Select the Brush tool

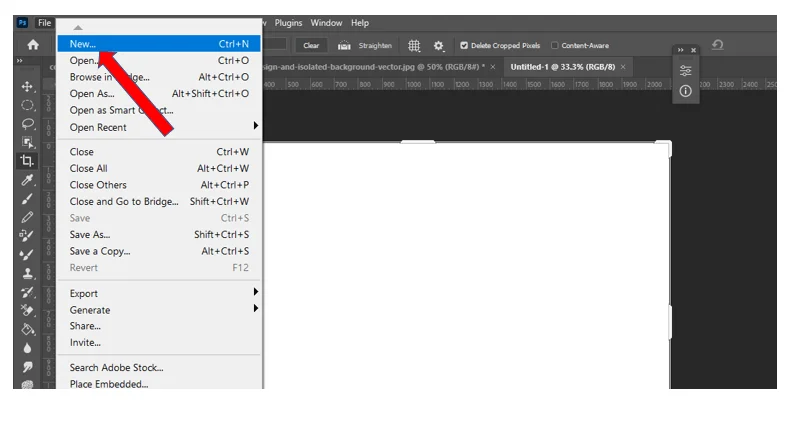click(x=27, y=199)
